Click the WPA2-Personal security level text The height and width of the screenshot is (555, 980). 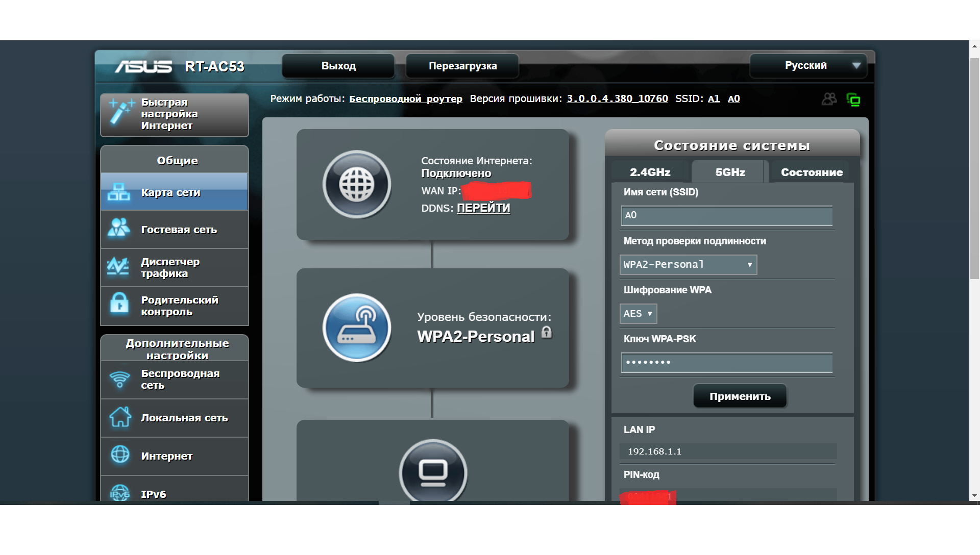pyautogui.click(x=476, y=337)
